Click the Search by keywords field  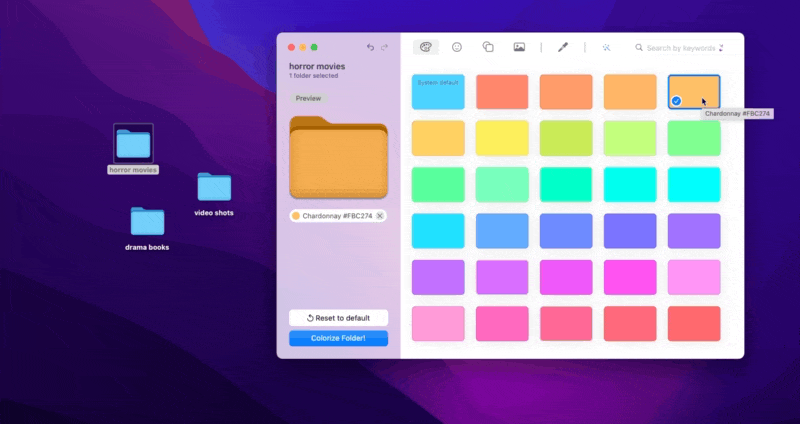pyautogui.click(x=681, y=47)
